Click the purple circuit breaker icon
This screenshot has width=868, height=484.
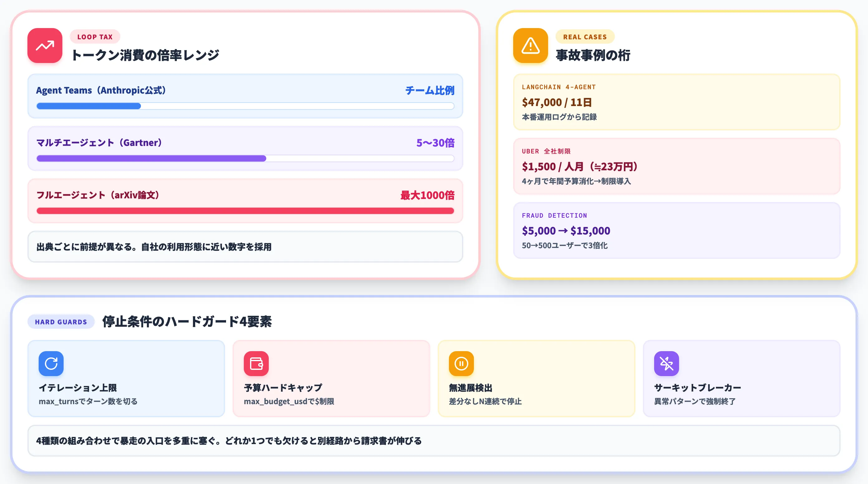pyautogui.click(x=667, y=363)
